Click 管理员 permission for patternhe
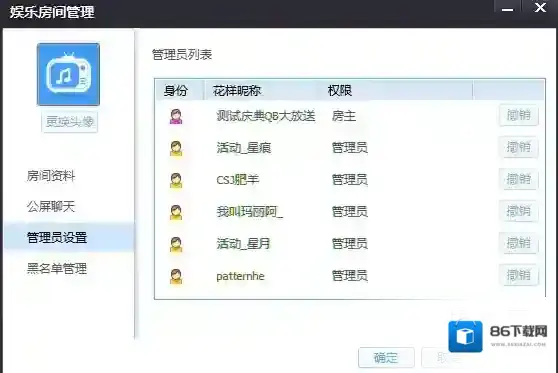The image size is (558, 373). click(x=350, y=276)
